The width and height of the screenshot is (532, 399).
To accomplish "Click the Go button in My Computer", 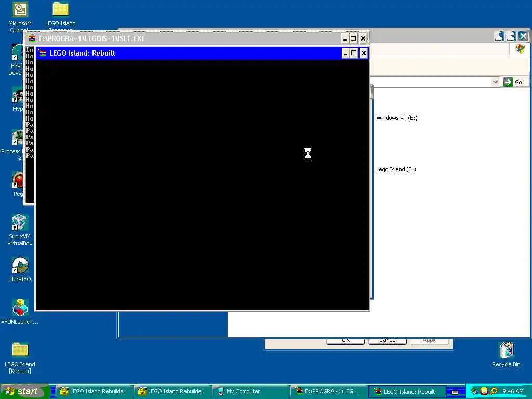I will coord(513,82).
